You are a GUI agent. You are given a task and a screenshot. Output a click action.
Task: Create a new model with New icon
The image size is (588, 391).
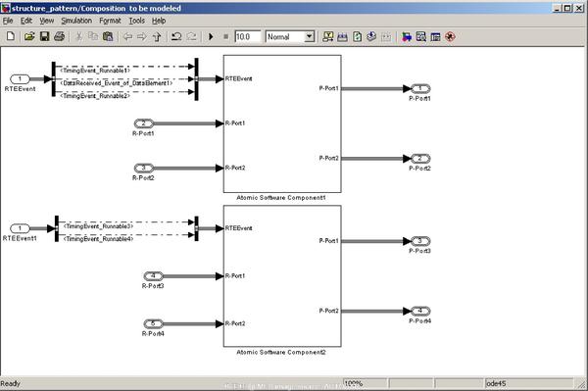11,36
